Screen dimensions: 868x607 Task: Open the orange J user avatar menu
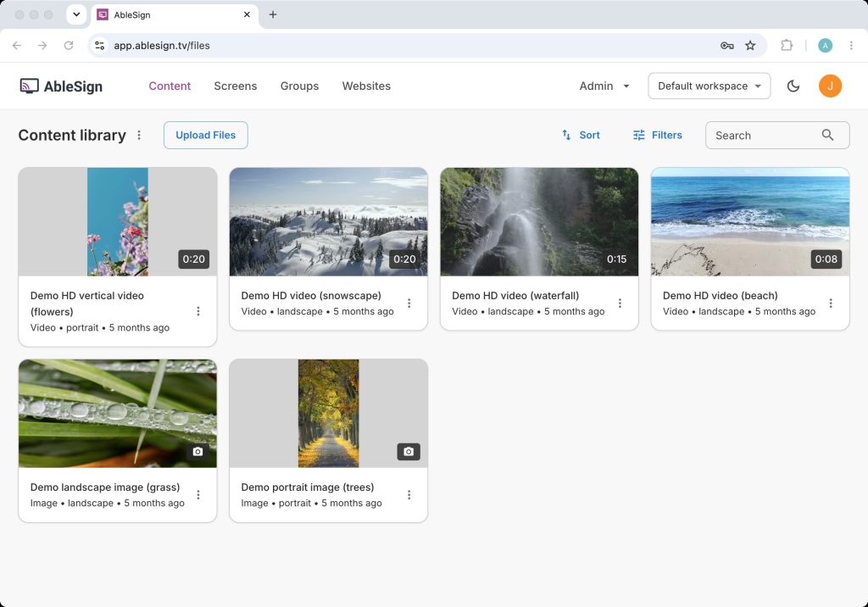pos(830,86)
